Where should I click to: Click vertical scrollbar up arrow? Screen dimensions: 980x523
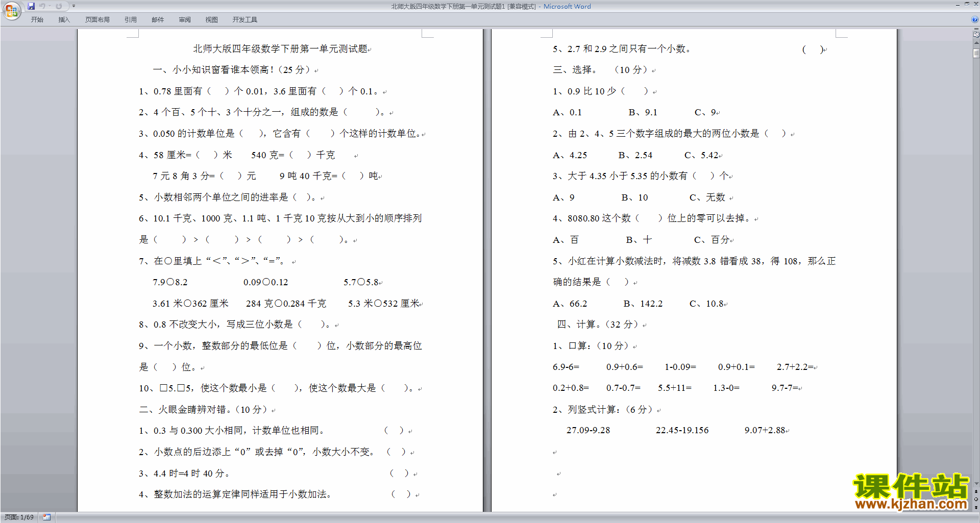(x=976, y=43)
